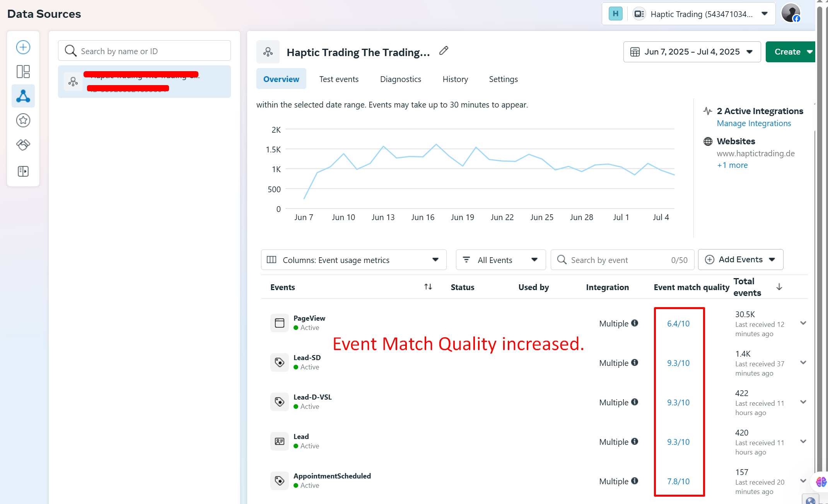Open the Settings tab

coord(503,79)
